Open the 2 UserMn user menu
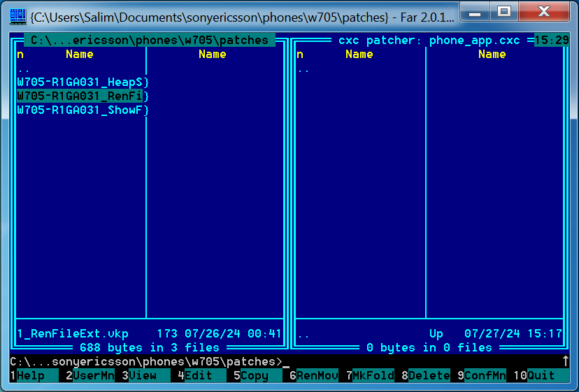This screenshot has height=392, width=579. pos(90,375)
